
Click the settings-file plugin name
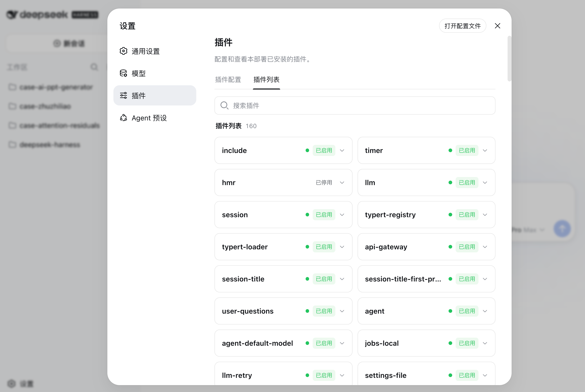point(385,375)
